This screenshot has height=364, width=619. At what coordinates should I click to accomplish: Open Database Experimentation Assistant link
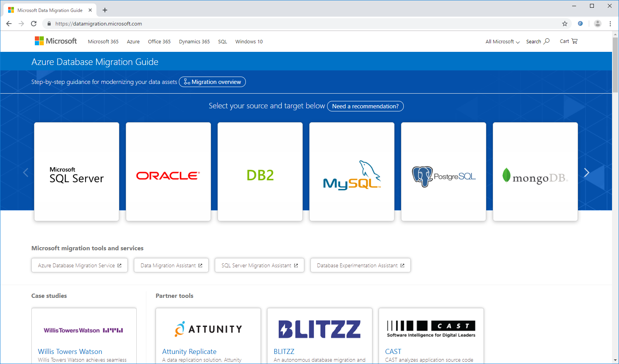(360, 265)
